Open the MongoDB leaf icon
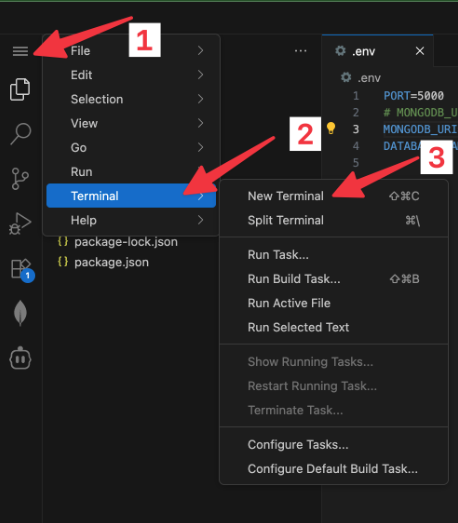 pos(20,313)
